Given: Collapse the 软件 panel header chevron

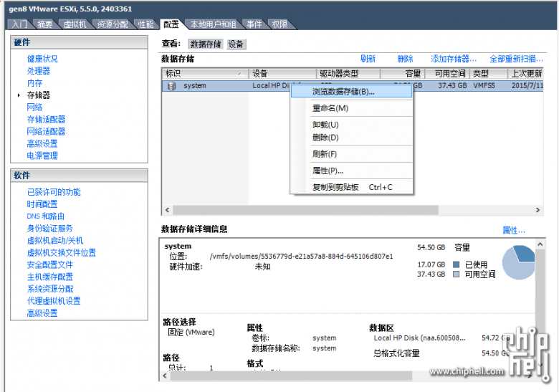Looking at the screenshot, I should point(140,176).
